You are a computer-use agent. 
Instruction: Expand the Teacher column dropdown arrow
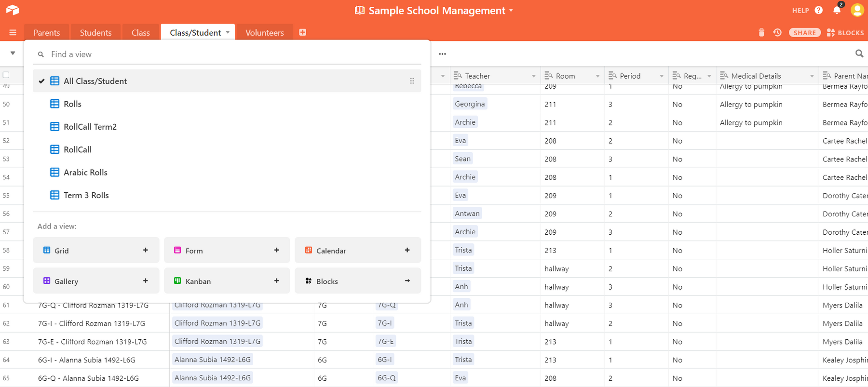(533, 76)
